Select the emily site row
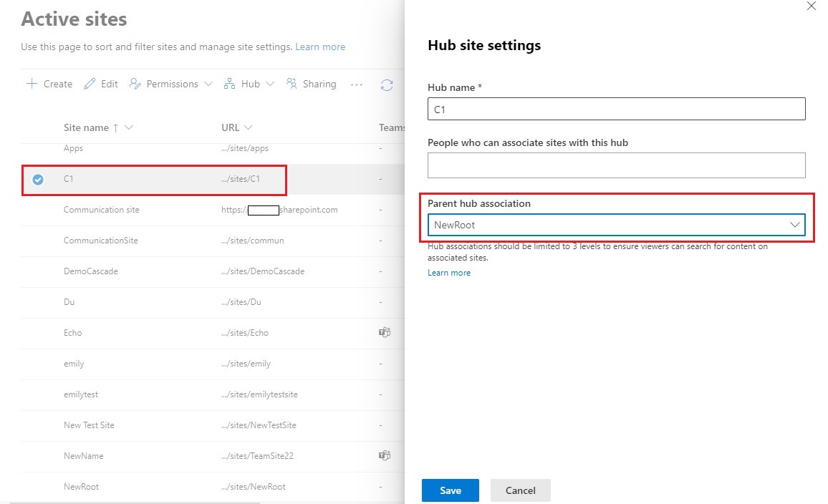This screenshot has width=828, height=504. tap(212, 364)
